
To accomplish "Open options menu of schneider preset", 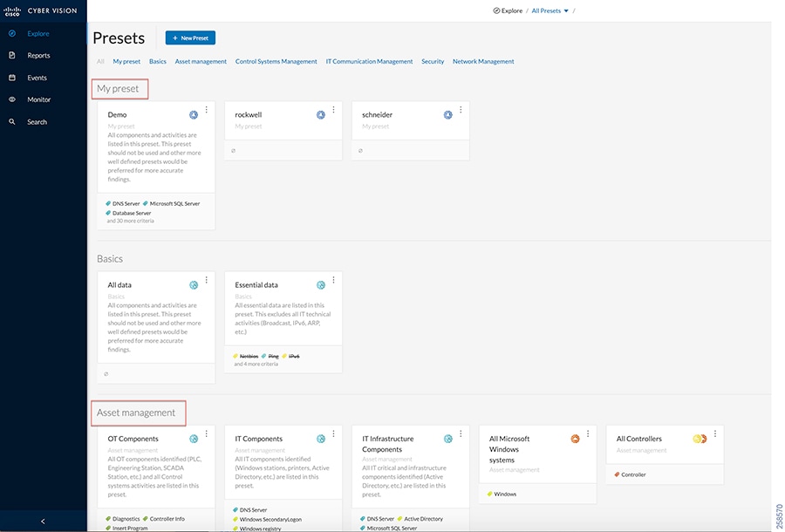I will (x=461, y=110).
